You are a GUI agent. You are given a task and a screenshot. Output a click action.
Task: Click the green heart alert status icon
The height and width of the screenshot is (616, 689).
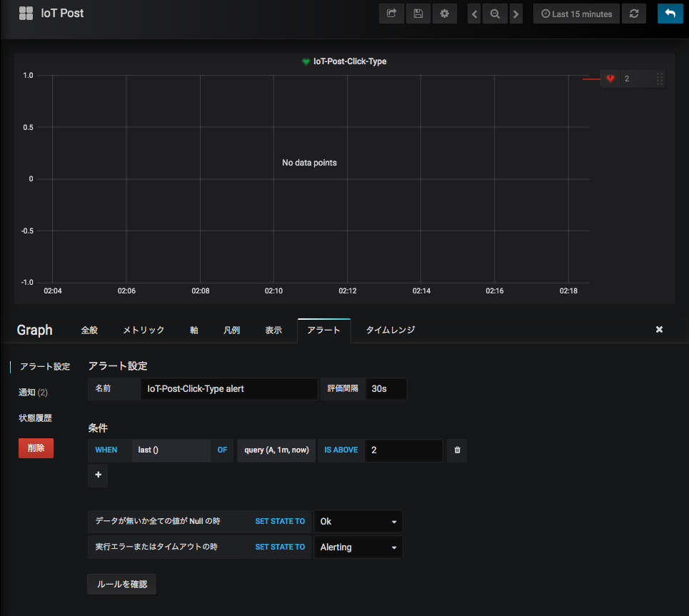[306, 61]
